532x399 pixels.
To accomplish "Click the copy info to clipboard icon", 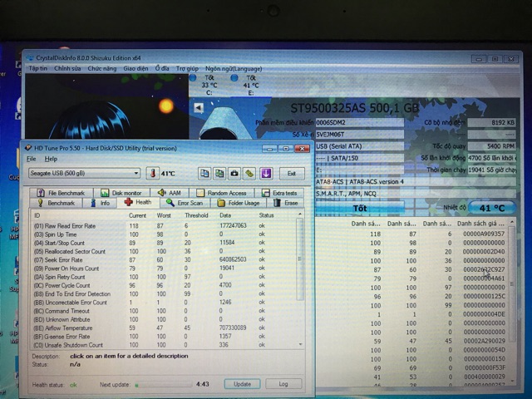I will 204,173.
